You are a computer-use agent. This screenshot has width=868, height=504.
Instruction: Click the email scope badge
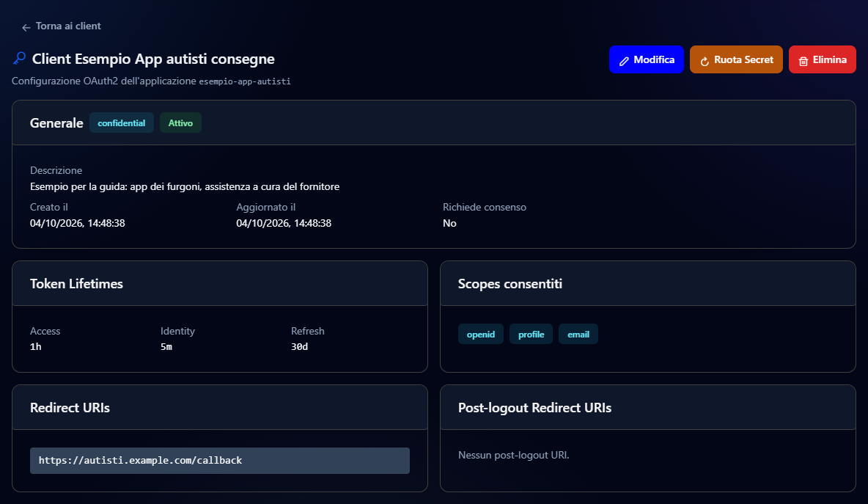coord(578,334)
